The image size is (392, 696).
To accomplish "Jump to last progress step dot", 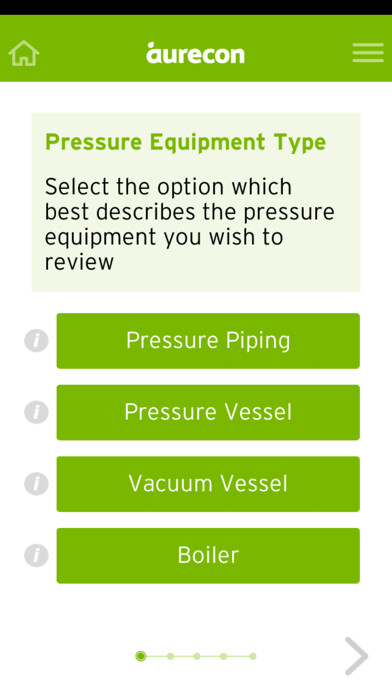I will 253,656.
